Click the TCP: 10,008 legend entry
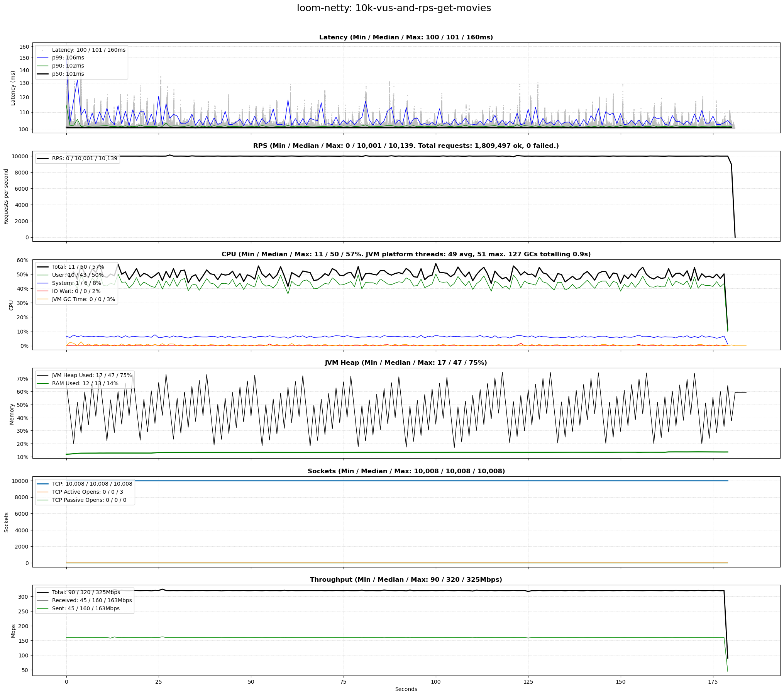 [x=92, y=484]
